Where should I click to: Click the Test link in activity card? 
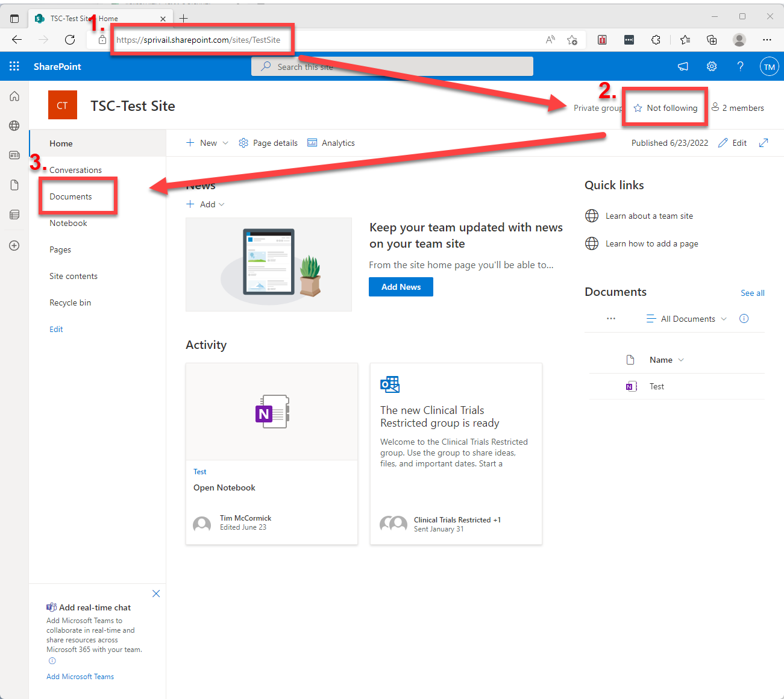(x=200, y=472)
